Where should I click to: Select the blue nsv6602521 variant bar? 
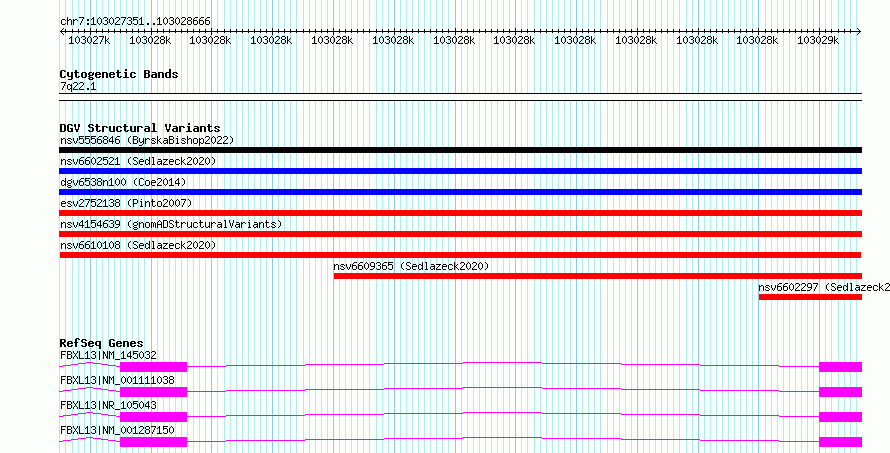click(460, 171)
